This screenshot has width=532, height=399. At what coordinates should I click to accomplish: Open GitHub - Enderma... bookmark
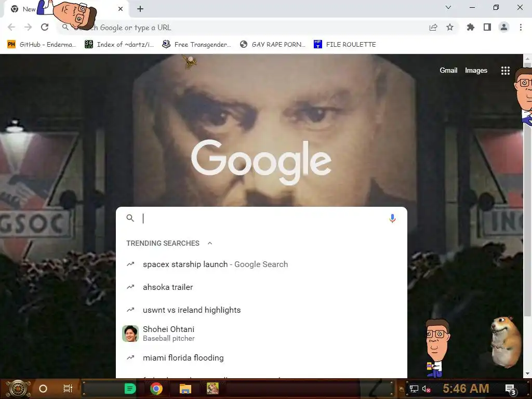point(42,45)
